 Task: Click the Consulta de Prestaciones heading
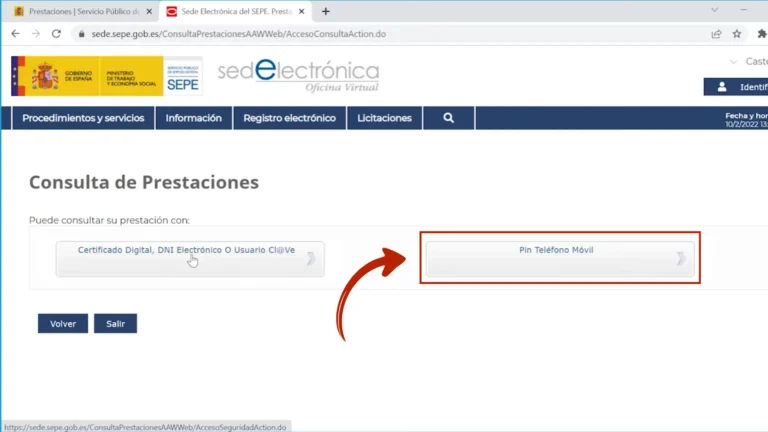[x=144, y=182]
